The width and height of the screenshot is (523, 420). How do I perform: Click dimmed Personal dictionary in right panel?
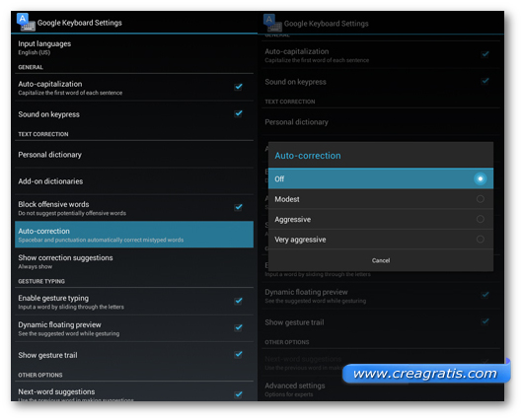tap(381, 122)
